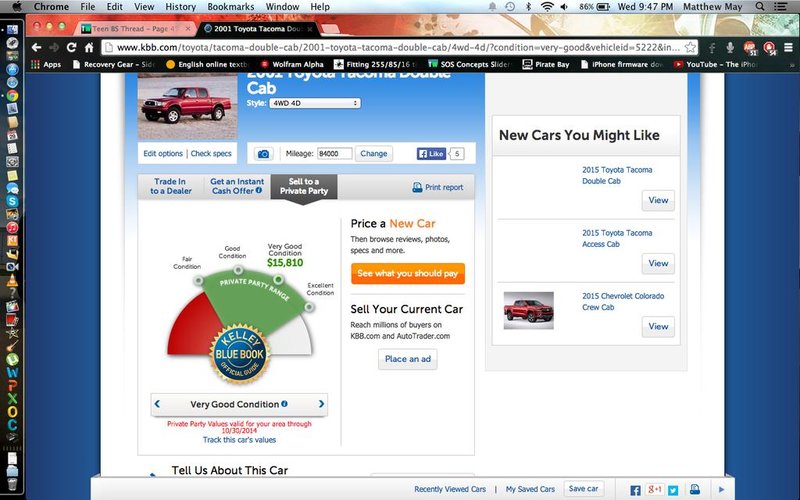
Task: Show previous condition with left chevron
Action: click(157, 404)
